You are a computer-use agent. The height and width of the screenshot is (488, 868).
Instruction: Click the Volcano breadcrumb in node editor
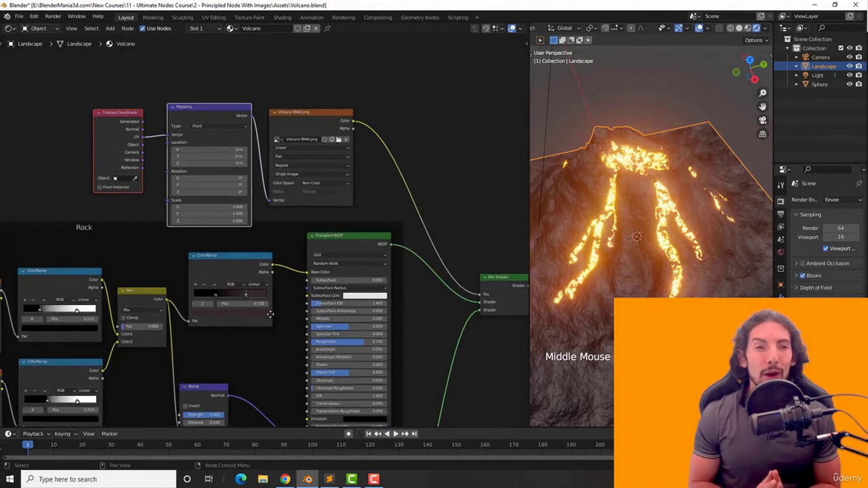(x=120, y=44)
